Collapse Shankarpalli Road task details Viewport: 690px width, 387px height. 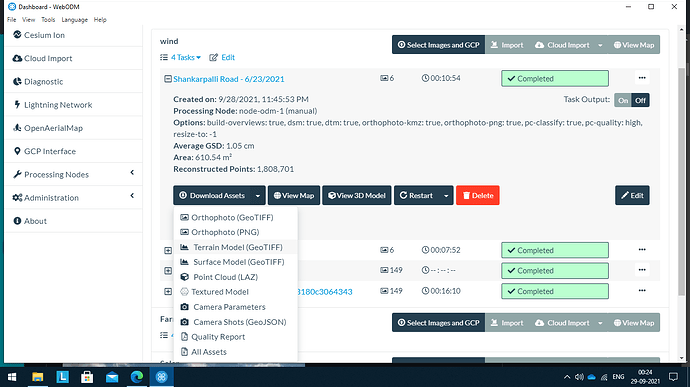click(x=168, y=79)
